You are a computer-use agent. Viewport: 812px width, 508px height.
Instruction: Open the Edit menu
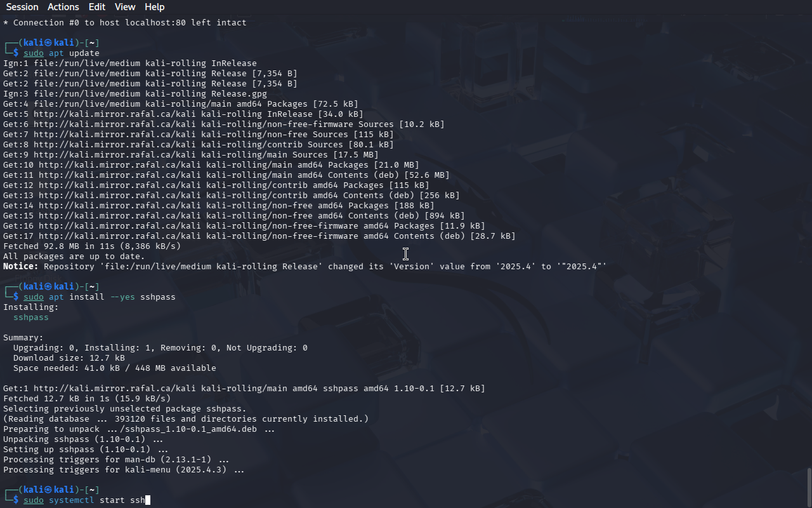click(x=97, y=7)
